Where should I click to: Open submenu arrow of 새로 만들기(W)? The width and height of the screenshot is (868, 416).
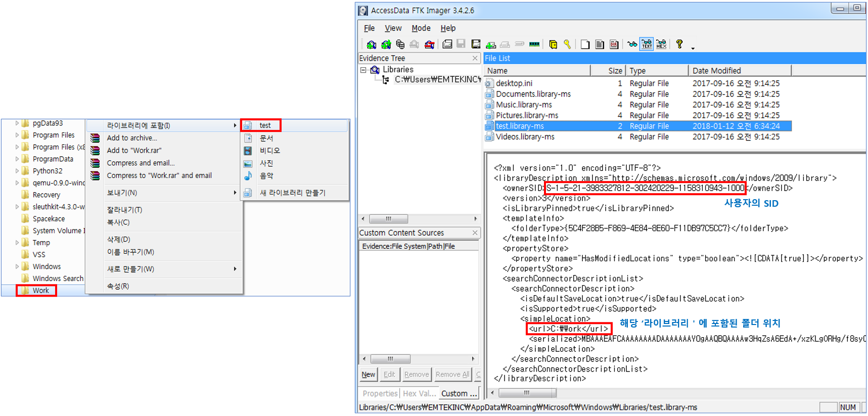(235, 269)
